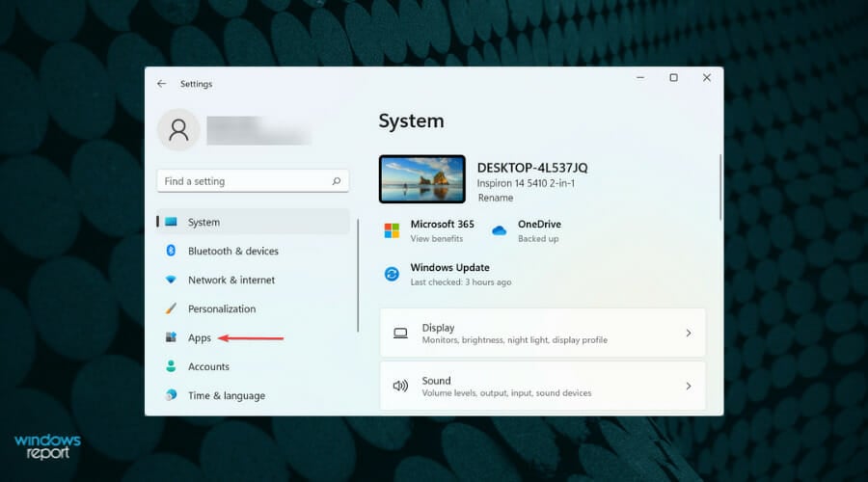Click the blurred account name
This screenshot has width=868, height=482.
[258, 130]
